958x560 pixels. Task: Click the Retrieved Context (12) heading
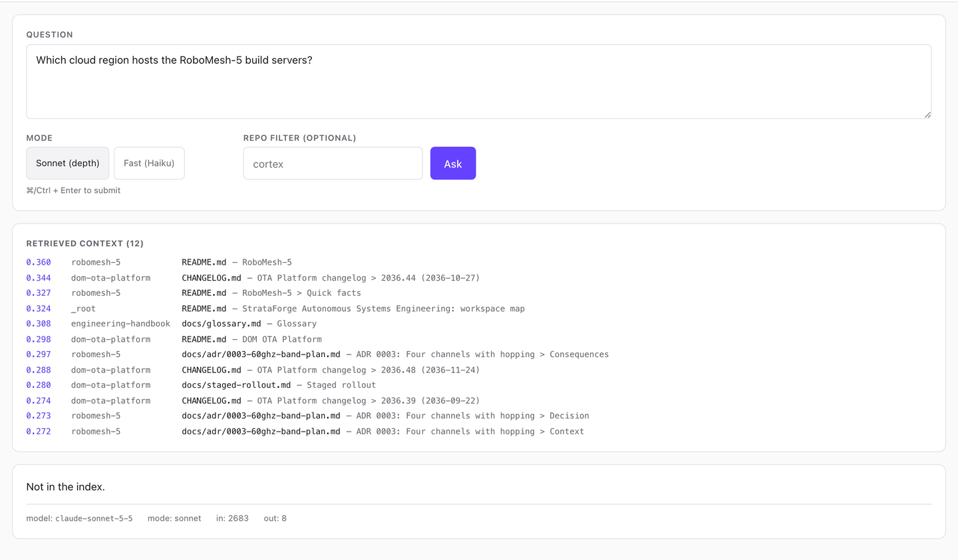[84, 243]
